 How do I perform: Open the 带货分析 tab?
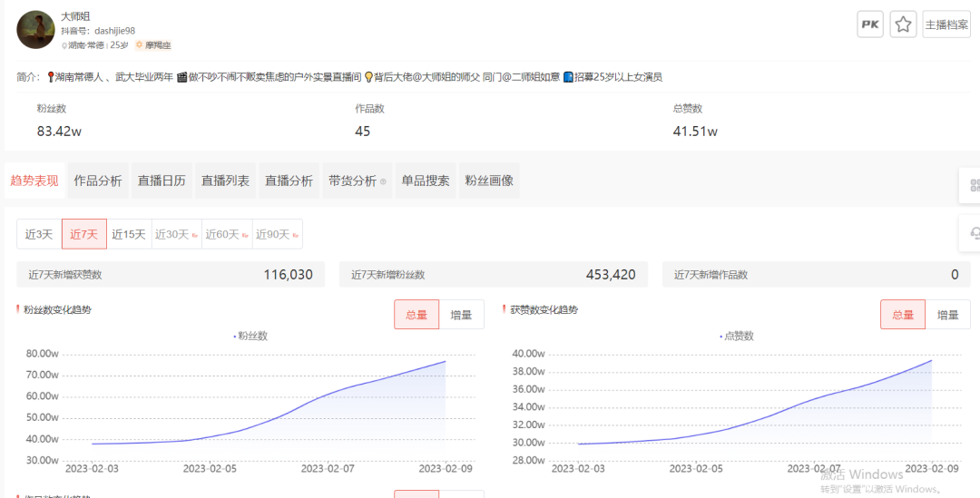pyautogui.click(x=358, y=181)
